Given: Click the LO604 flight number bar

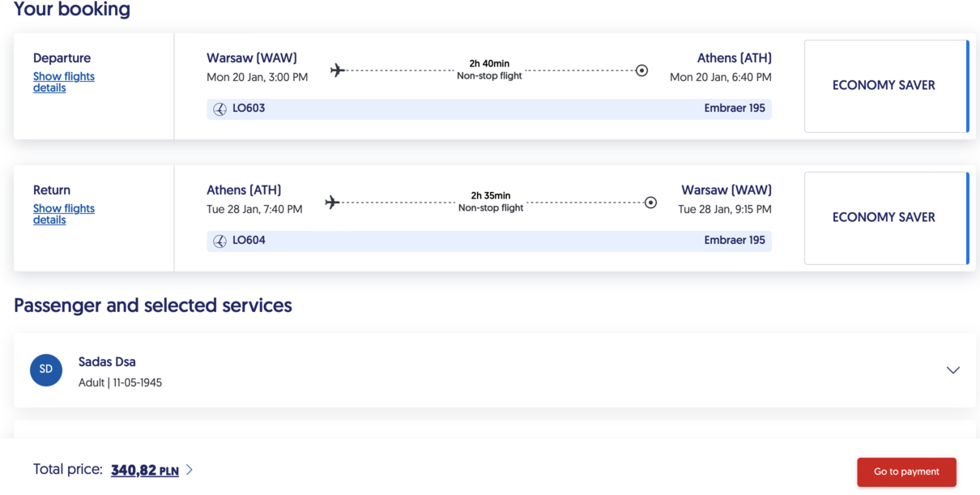Looking at the screenshot, I should pyautogui.click(x=489, y=241).
